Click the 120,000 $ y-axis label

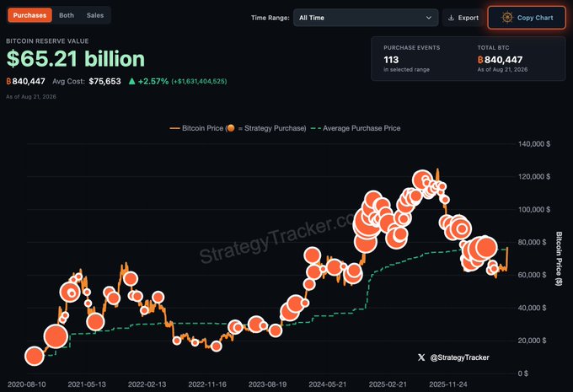[534, 177]
